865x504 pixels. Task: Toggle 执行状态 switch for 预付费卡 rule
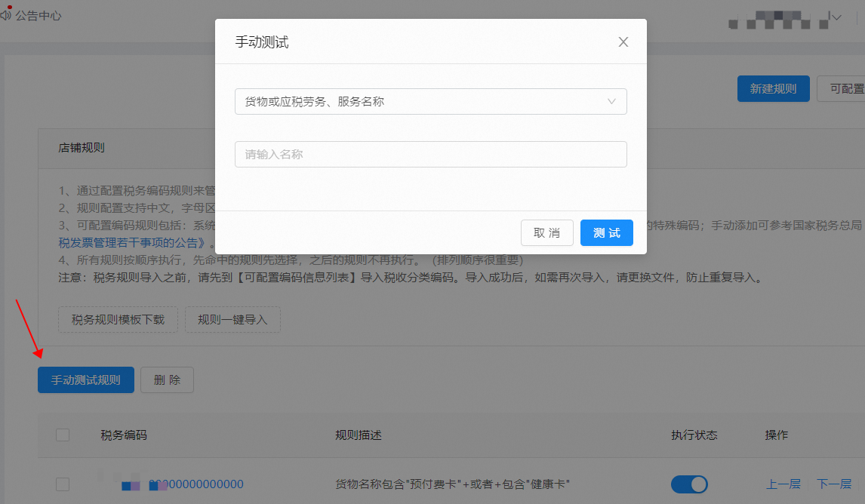689,484
